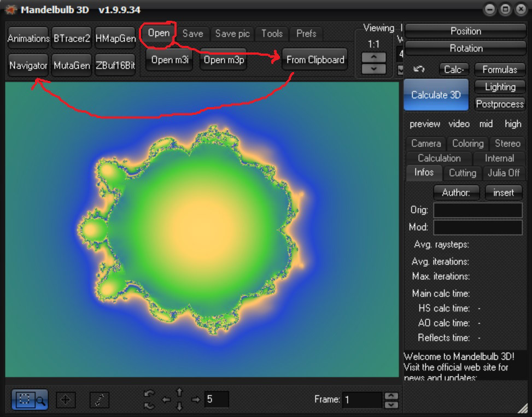
Task: Load parameters From Clipboard
Action: pyautogui.click(x=315, y=60)
